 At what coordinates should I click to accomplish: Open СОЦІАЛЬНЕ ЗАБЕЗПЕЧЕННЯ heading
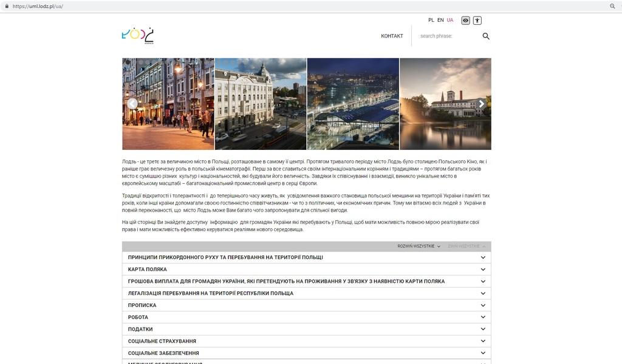coord(163,353)
